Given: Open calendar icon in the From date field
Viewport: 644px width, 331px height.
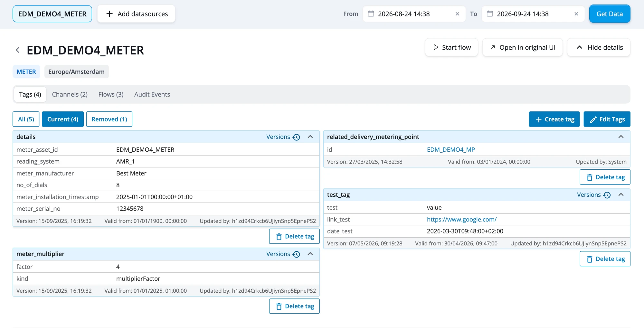Looking at the screenshot, I should [x=371, y=14].
